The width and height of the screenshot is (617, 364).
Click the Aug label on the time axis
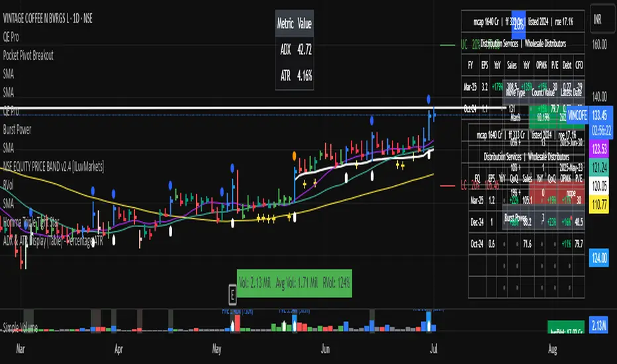tap(553, 349)
